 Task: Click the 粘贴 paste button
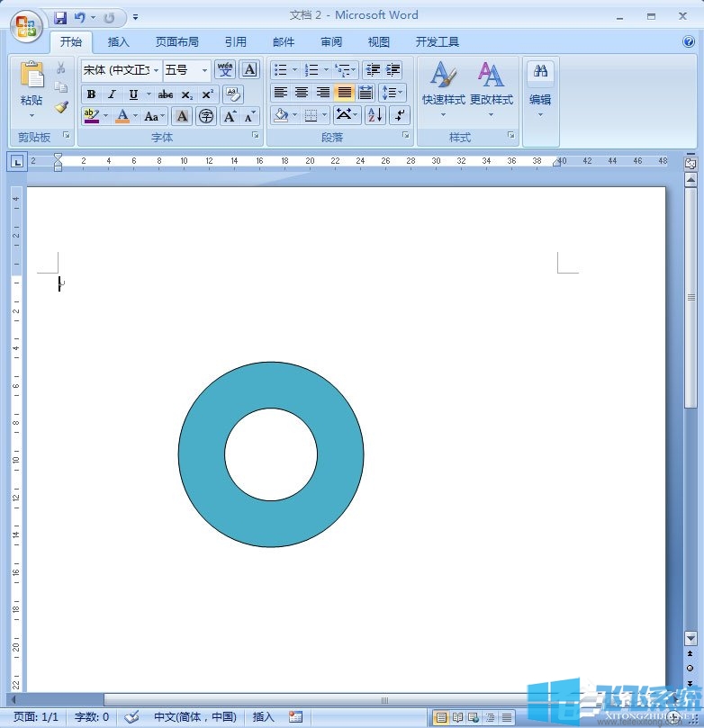pyautogui.click(x=32, y=87)
